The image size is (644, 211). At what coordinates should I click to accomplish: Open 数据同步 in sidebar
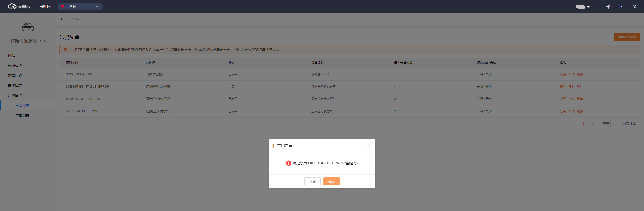[x=15, y=75]
